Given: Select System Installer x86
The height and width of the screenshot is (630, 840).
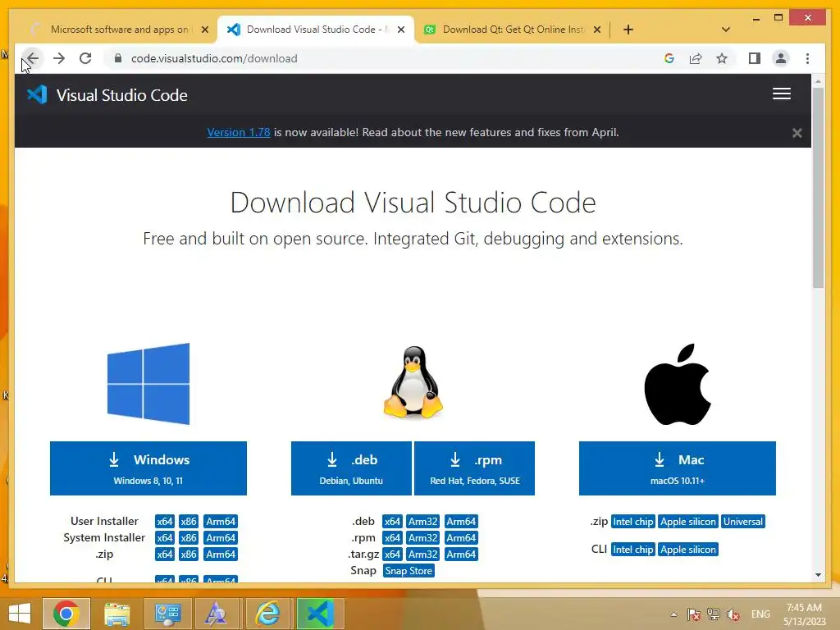Looking at the screenshot, I should coord(189,538).
